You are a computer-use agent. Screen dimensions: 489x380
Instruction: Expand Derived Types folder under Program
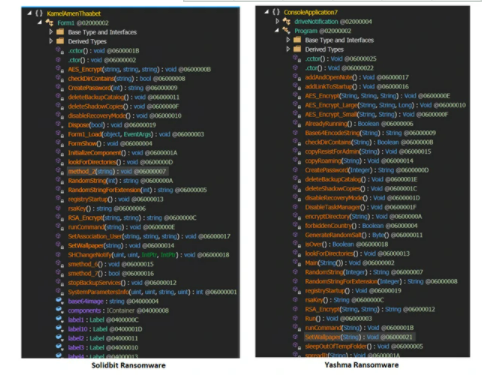(x=288, y=49)
